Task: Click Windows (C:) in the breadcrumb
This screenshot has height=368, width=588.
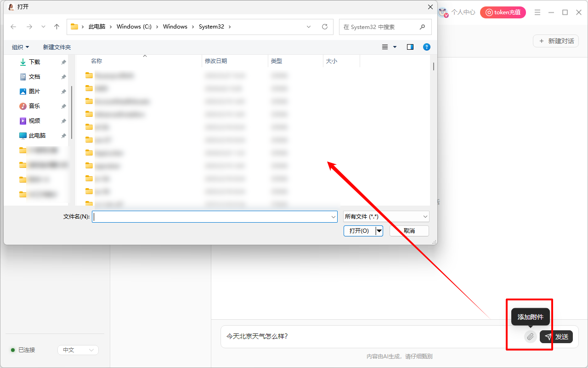Action: [134, 27]
